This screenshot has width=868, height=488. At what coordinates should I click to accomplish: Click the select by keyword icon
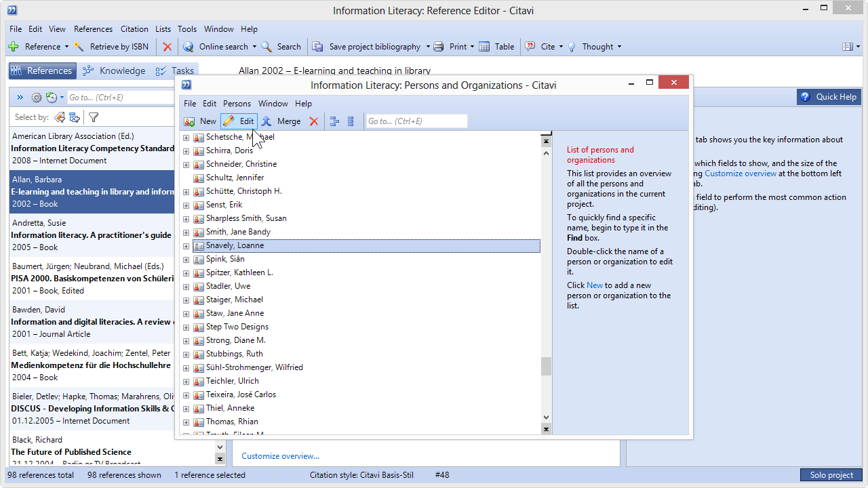tap(75, 117)
